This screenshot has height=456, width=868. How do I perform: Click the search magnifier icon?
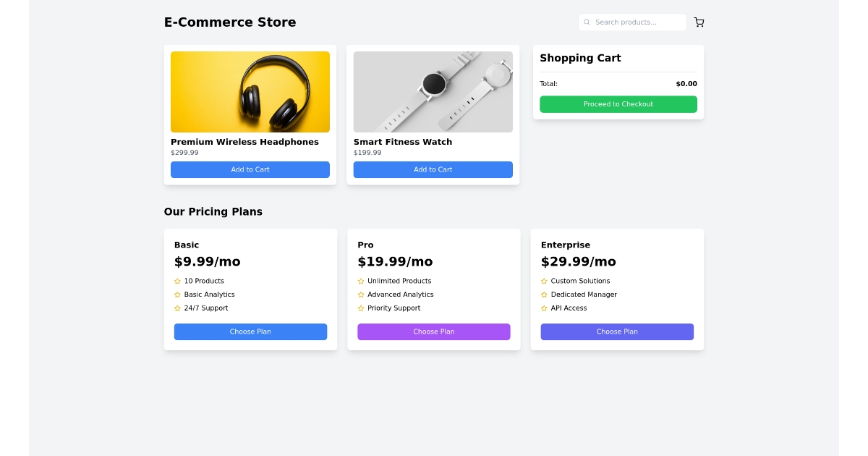[587, 22]
